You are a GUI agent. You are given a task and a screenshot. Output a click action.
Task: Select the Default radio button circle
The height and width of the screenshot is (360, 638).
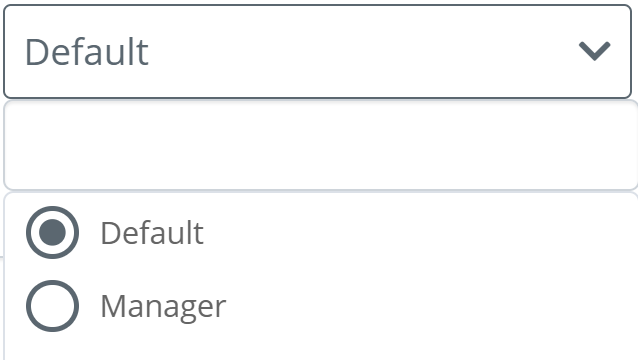tap(52, 232)
